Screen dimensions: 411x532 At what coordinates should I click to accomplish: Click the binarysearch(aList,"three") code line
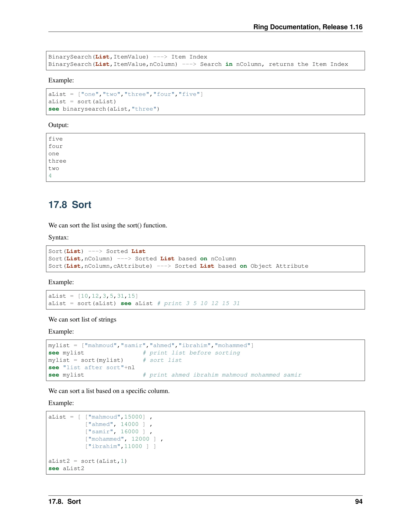(x=104, y=109)
